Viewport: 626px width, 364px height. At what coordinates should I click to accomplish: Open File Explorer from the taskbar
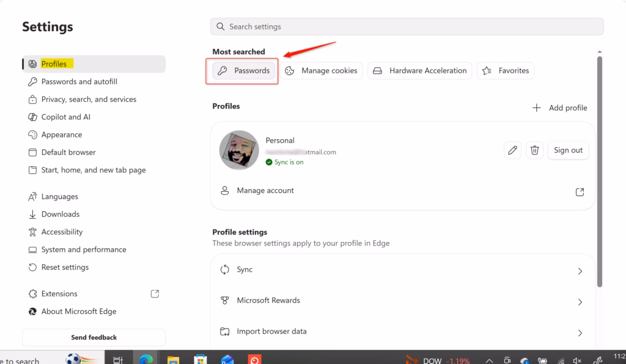173,360
